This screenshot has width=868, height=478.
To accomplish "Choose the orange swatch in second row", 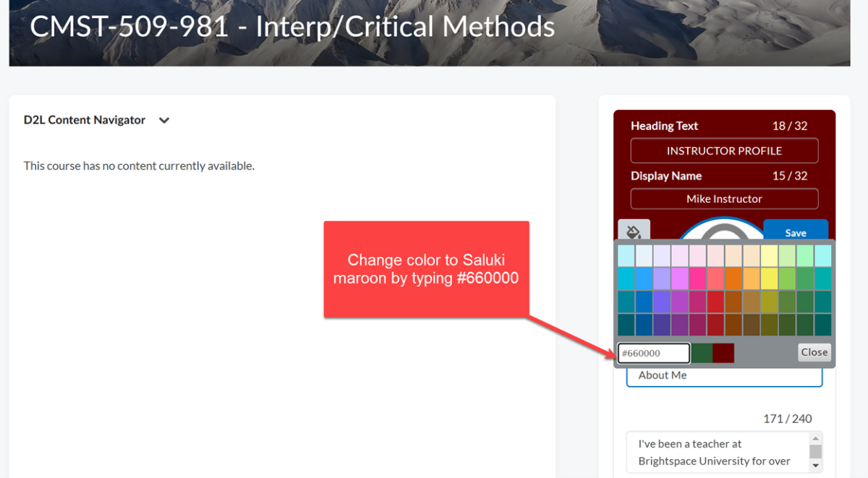I will click(x=733, y=278).
